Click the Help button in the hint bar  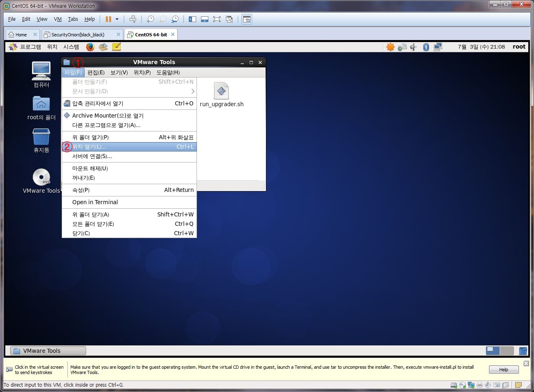tap(504, 370)
